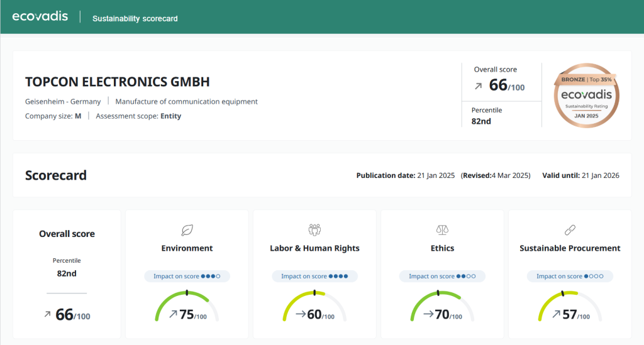Click Labor & Human Rights impact on score pill
Image resolution: width=644 pixels, height=345 pixels.
[x=314, y=276]
